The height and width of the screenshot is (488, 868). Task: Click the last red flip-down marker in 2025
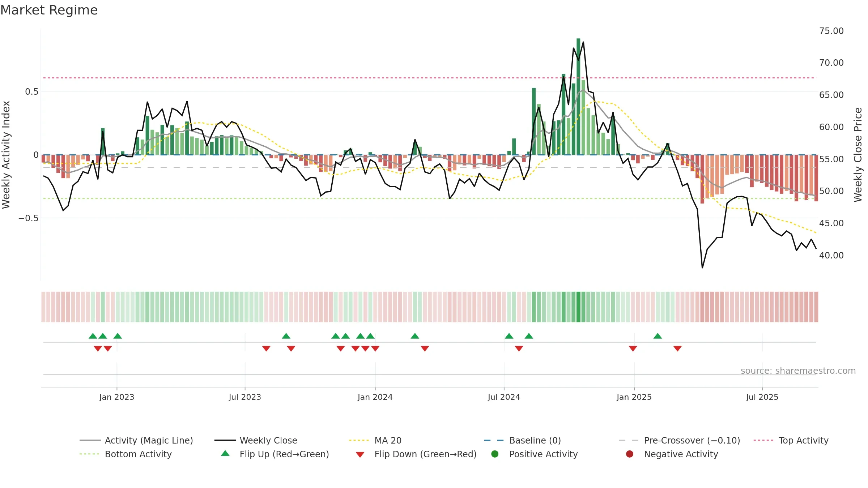[678, 348]
